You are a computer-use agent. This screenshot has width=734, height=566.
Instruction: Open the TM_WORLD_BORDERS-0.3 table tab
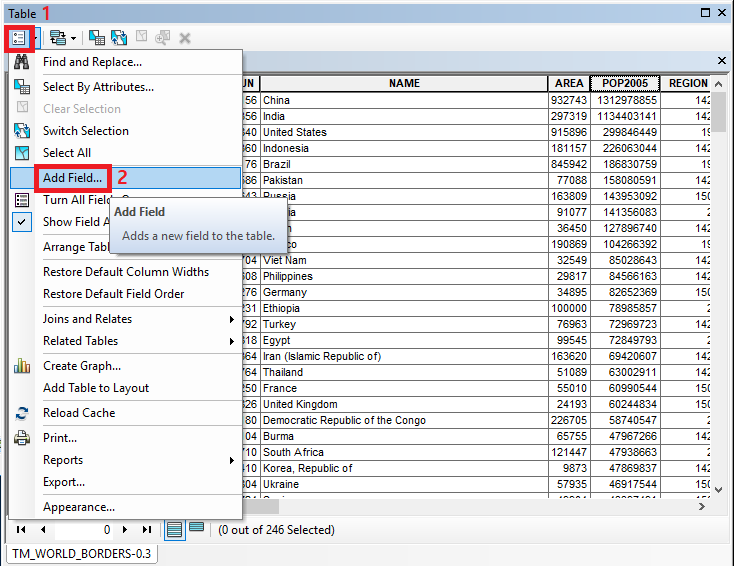pos(82,553)
